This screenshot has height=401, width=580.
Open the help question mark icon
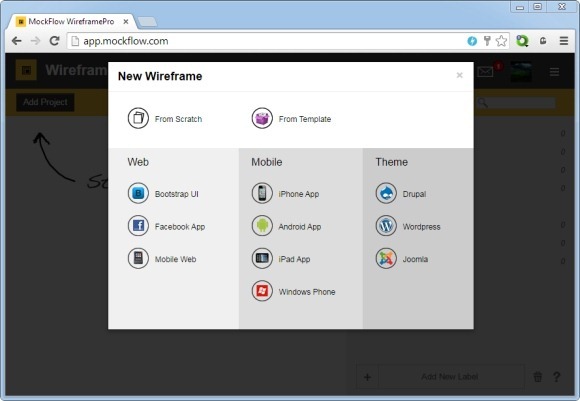(x=556, y=377)
